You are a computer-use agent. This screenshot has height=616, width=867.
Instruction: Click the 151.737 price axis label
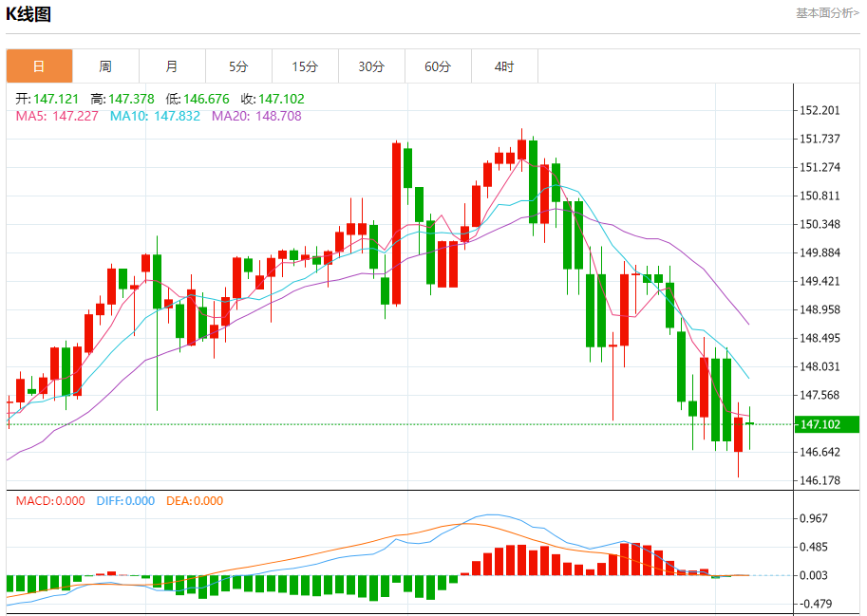click(x=820, y=139)
